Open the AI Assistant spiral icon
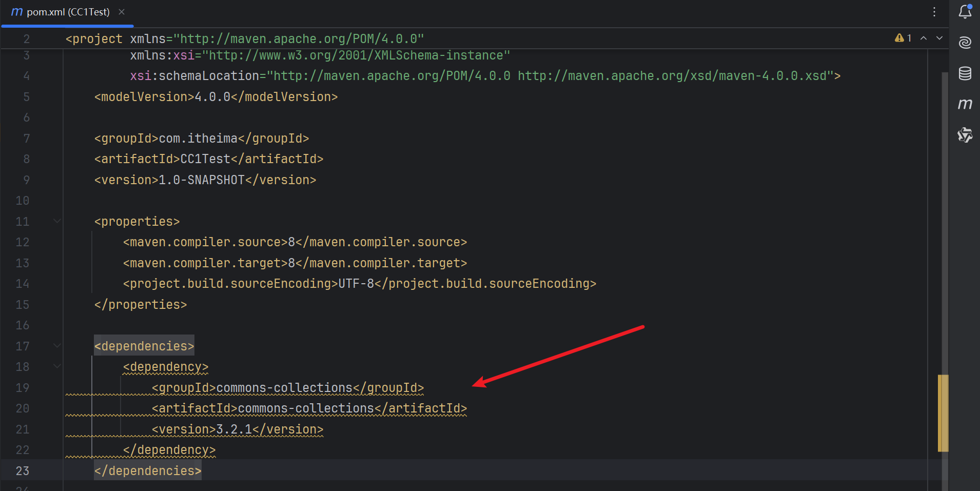 [965, 43]
